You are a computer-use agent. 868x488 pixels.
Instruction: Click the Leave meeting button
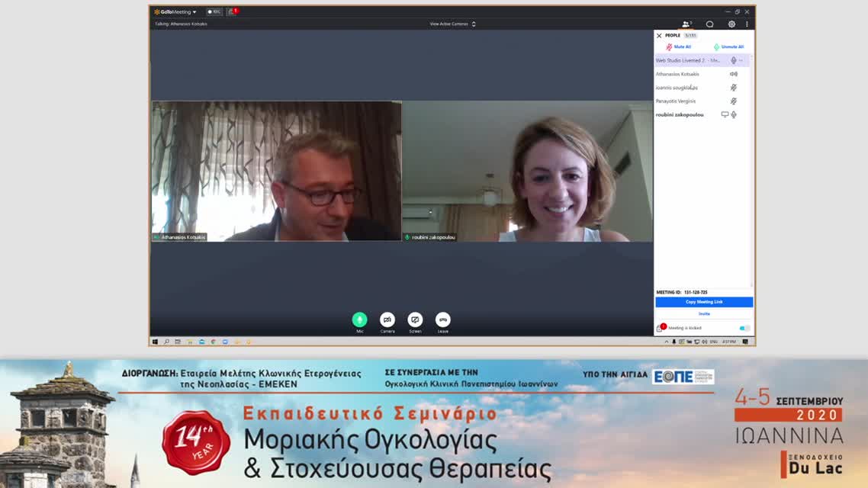tap(442, 319)
